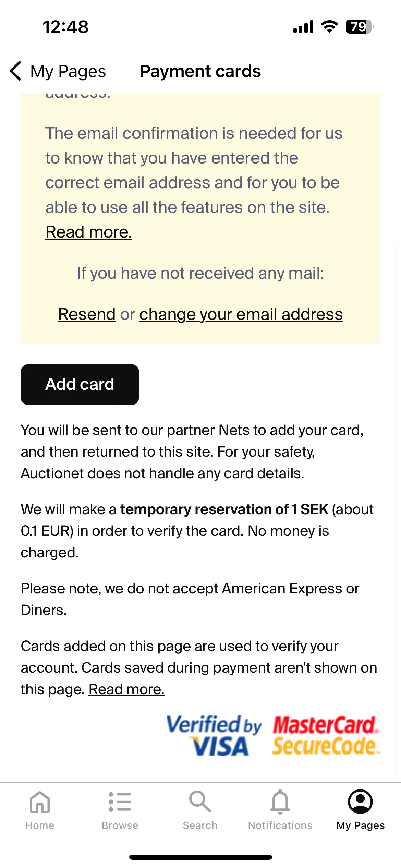
Task: Tap the Search magnifying glass icon
Action: [200, 802]
